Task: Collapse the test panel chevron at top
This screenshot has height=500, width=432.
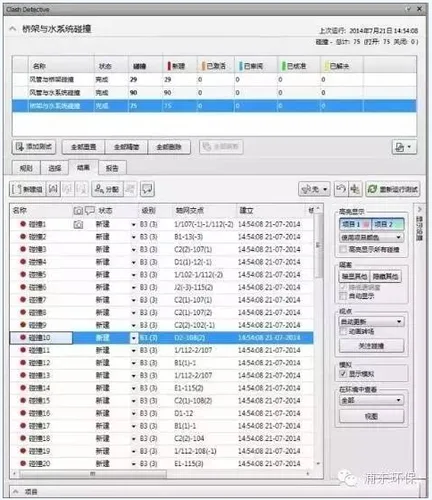Action: click(13, 29)
